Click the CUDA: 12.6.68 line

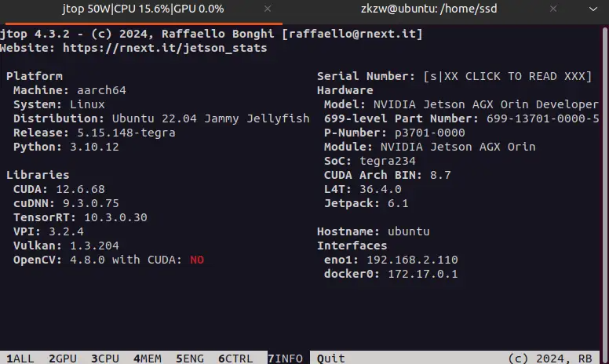(59, 189)
